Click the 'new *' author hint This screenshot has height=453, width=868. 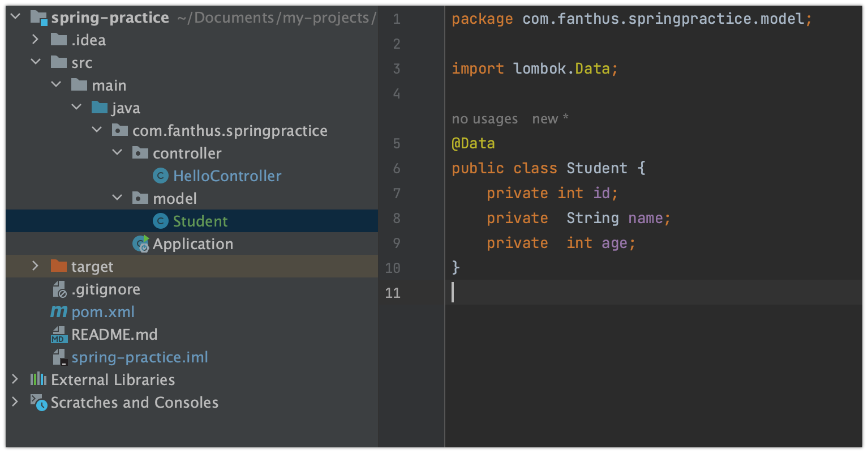549,119
